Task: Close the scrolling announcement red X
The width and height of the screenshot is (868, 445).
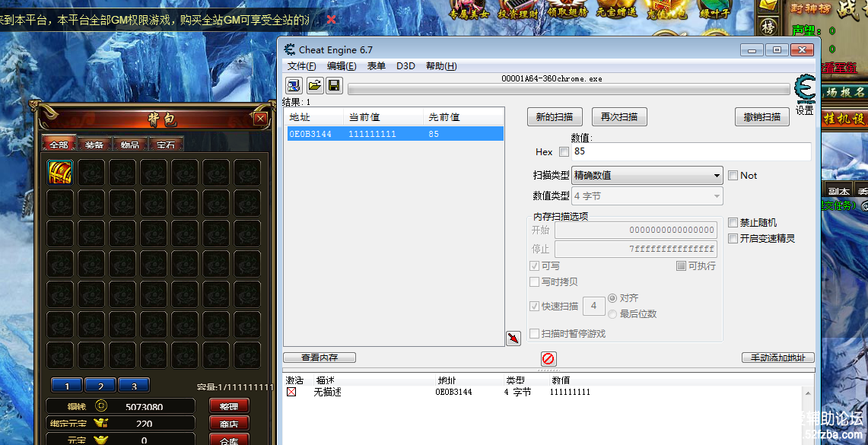Action: pos(331,20)
